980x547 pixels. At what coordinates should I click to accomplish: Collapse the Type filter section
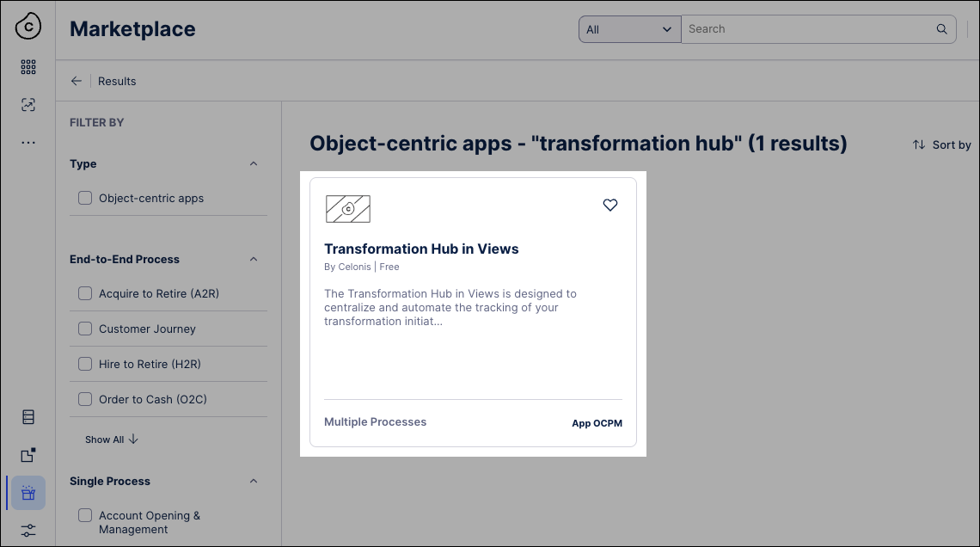(254, 163)
